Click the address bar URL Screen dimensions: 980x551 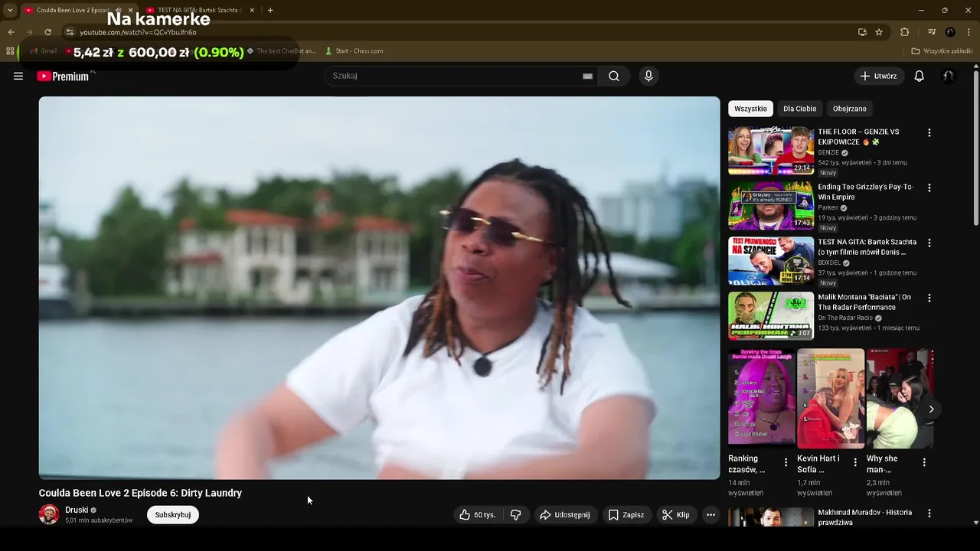138,32
